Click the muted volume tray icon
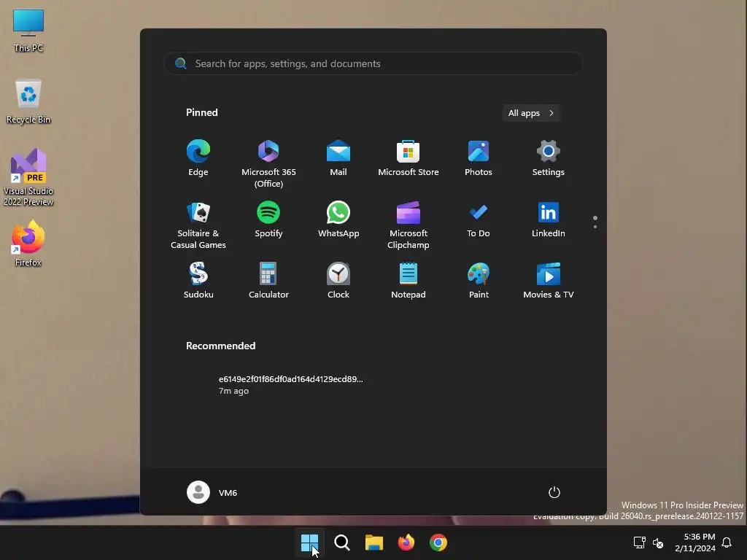Image resolution: width=747 pixels, height=560 pixels. coord(658,542)
